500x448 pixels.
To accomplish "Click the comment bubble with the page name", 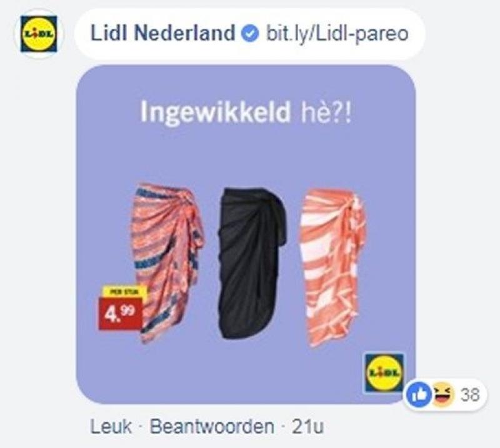I will 249,34.
